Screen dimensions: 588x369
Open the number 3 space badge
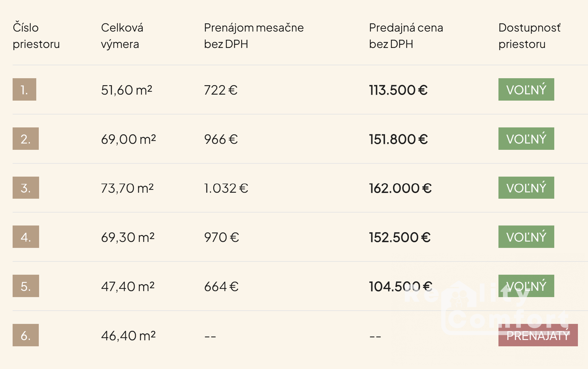[26, 188]
